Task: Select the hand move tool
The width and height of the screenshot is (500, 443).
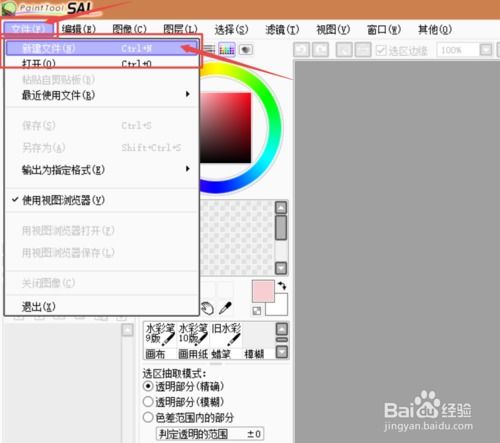Action: tap(208, 308)
